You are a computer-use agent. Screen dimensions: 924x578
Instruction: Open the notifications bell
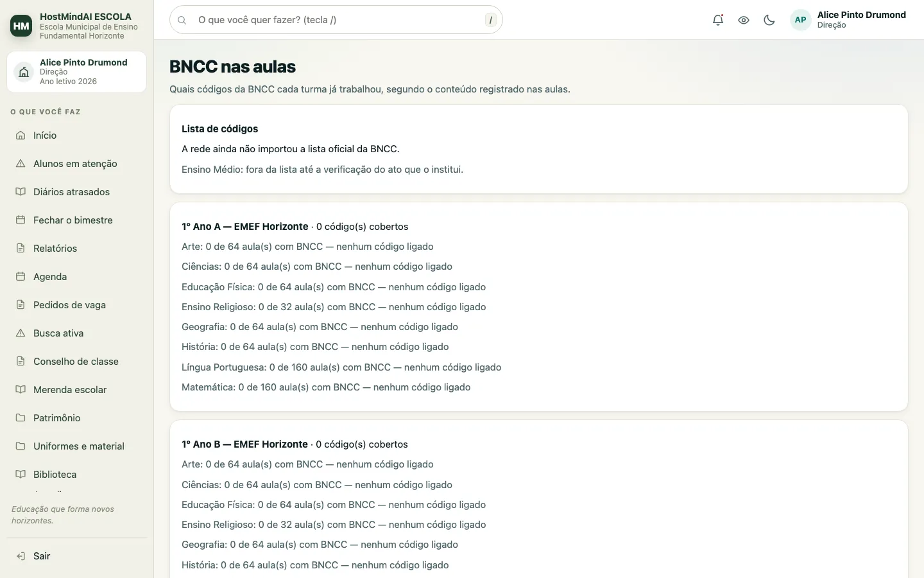pyautogui.click(x=718, y=20)
